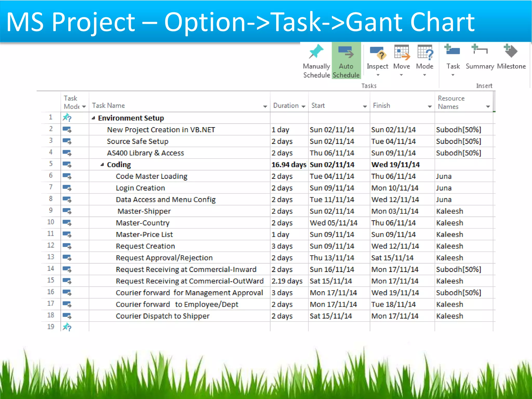Image resolution: width=532 pixels, height=399 pixels.
Task: Select row header number 18
Action: (x=51, y=315)
